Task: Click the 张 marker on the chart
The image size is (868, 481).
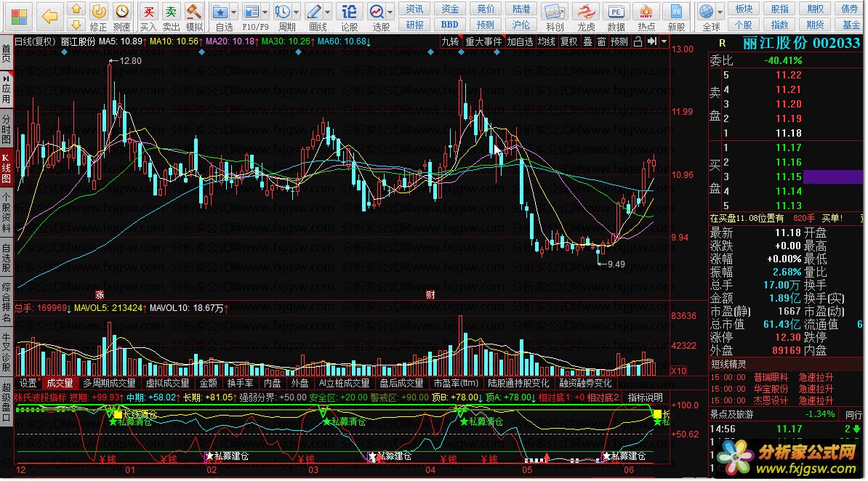Action: coord(100,294)
